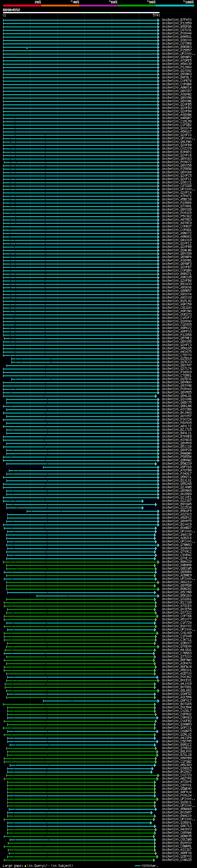The image size is (197, 868).
Task: Select label UniRef100_Q84LQ1
Action: 177,396
